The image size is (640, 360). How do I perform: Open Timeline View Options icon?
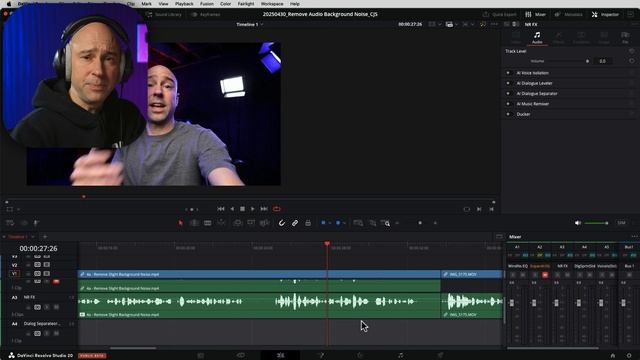10,223
